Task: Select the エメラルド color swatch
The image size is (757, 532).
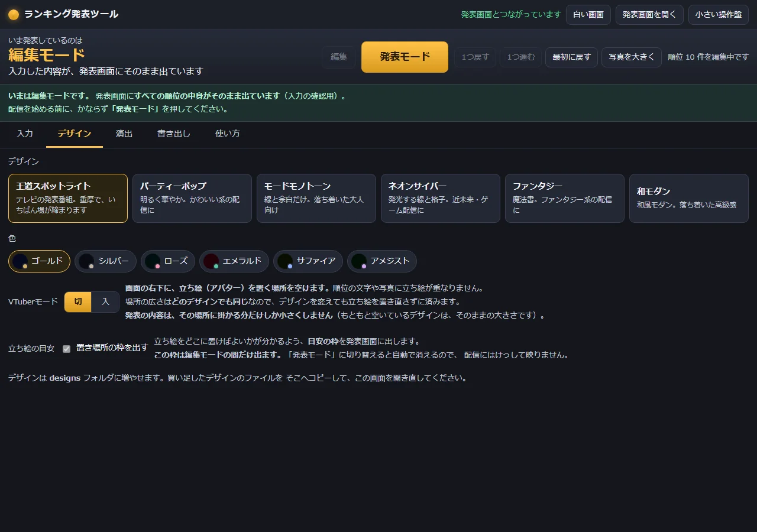Action: (234, 261)
